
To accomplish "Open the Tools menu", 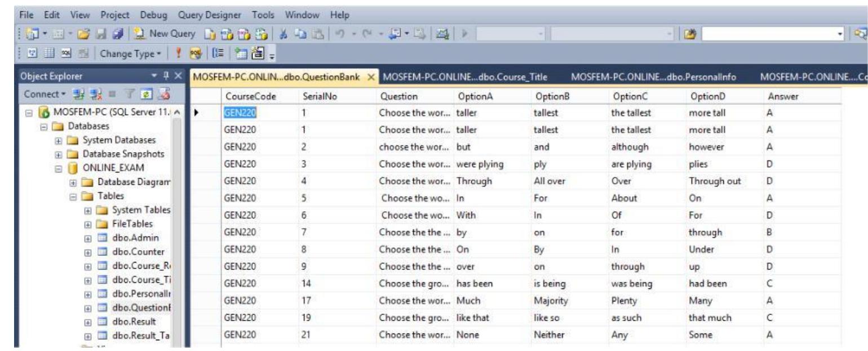I will (x=264, y=14).
